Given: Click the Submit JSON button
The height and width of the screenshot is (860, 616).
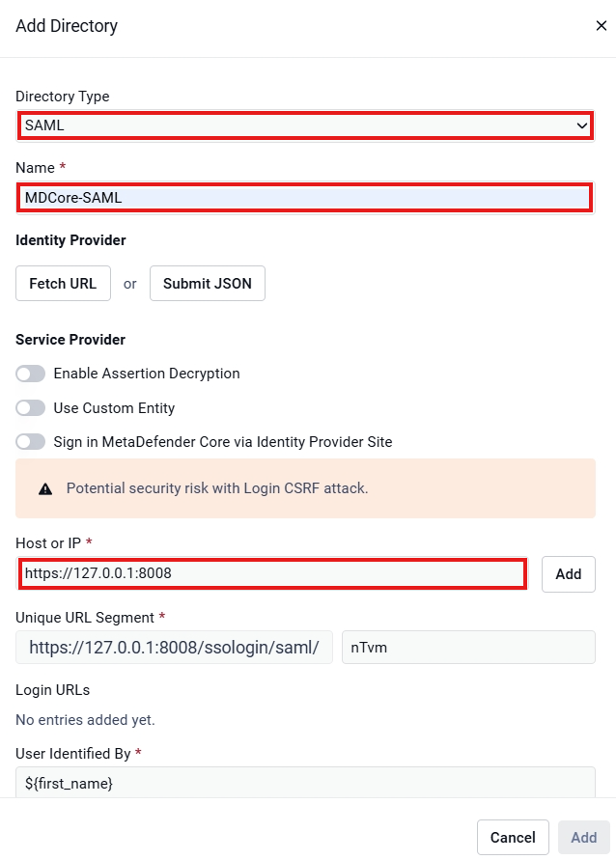Looking at the screenshot, I should (208, 284).
